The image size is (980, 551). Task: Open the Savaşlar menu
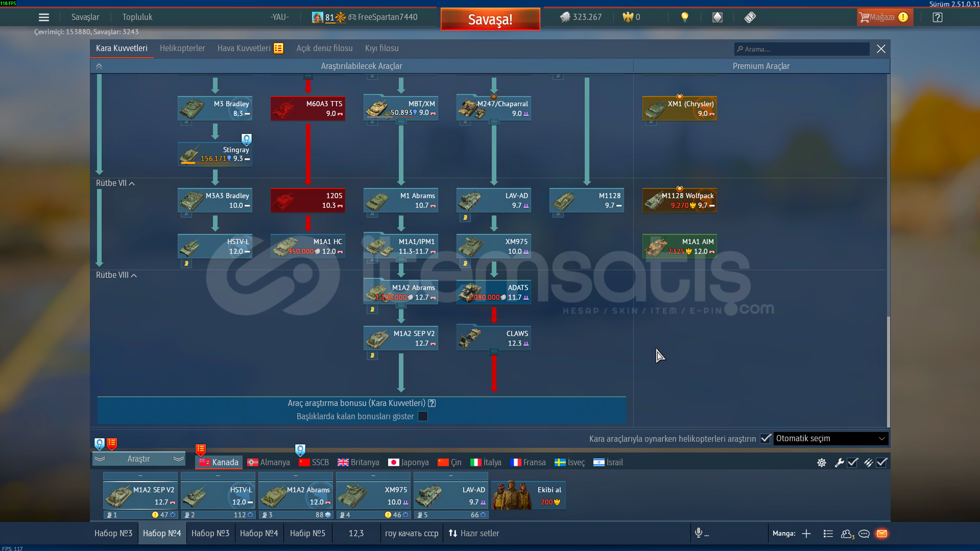click(85, 17)
